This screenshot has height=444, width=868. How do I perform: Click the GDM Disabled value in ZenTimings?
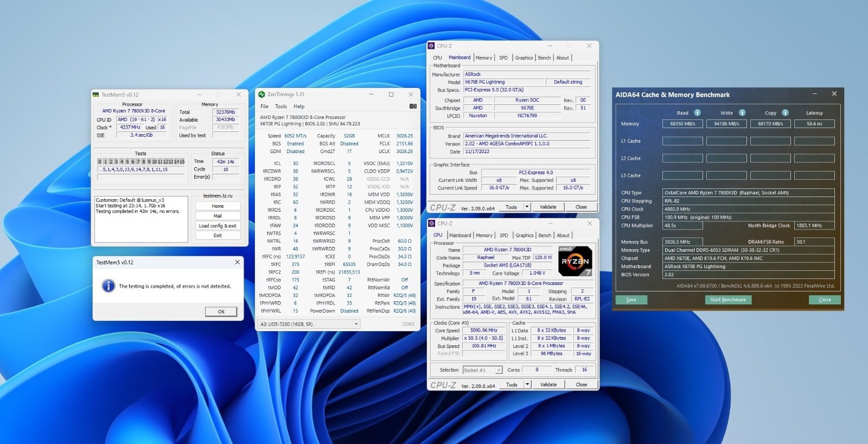(x=295, y=151)
